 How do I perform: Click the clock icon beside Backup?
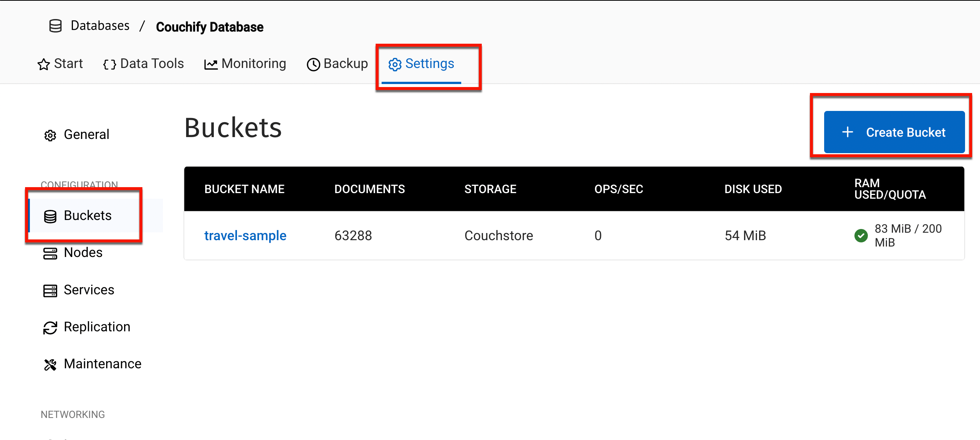314,64
